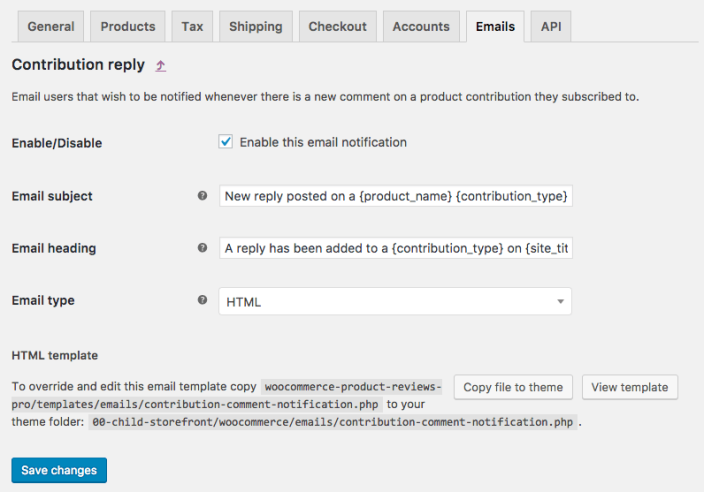
Task: Switch to the Accounts tab
Action: [420, 26]
